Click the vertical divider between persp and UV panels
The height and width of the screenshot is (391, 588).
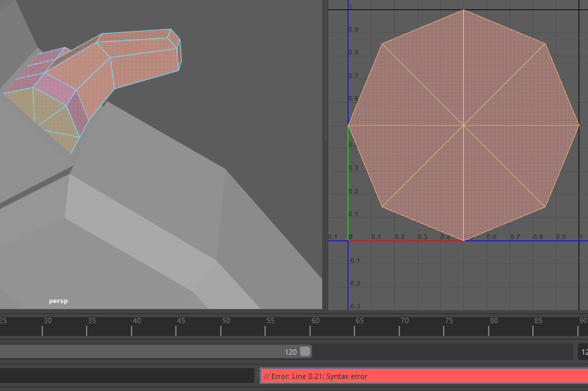point(325,155)
